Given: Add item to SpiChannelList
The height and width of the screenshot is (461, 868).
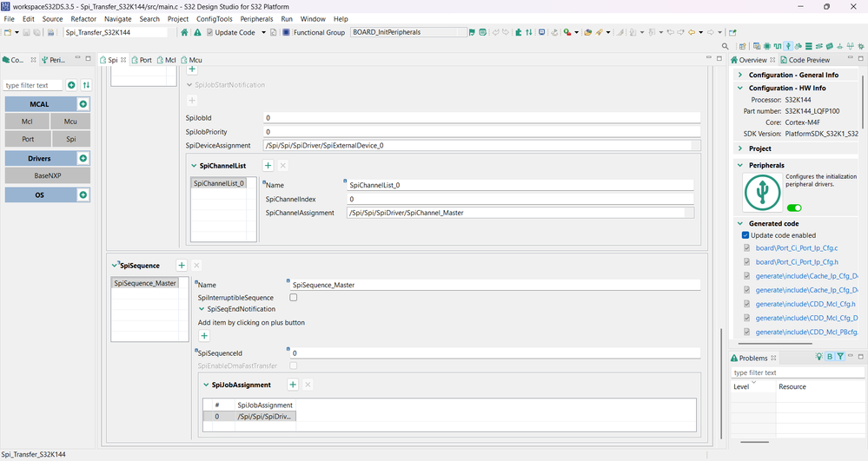Looking at the screenshot, I should (268, 166).
